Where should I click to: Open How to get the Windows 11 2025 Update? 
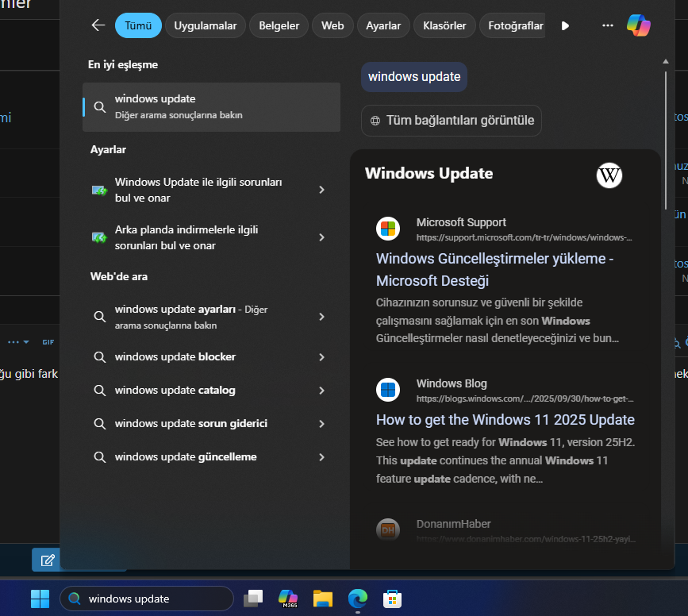coord(505,420)
